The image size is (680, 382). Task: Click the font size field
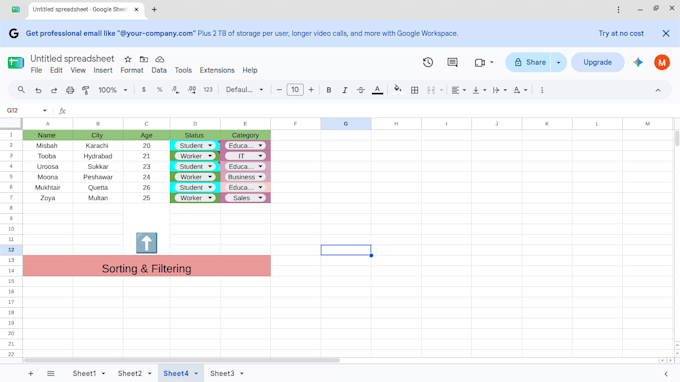pos(295,90)
